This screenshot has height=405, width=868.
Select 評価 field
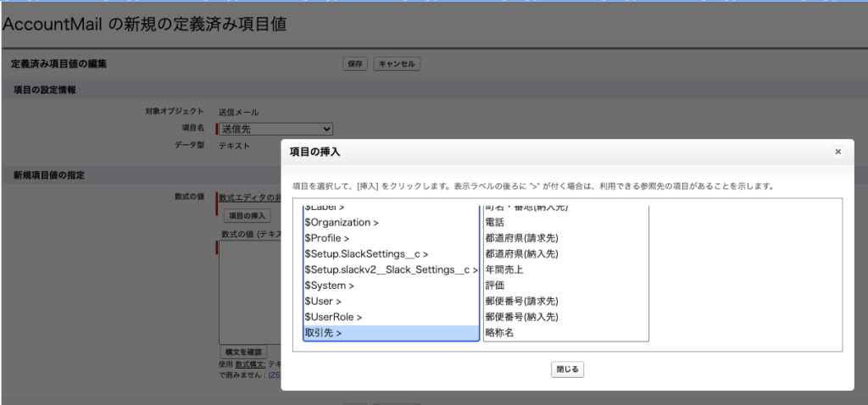tap(565, 286)
